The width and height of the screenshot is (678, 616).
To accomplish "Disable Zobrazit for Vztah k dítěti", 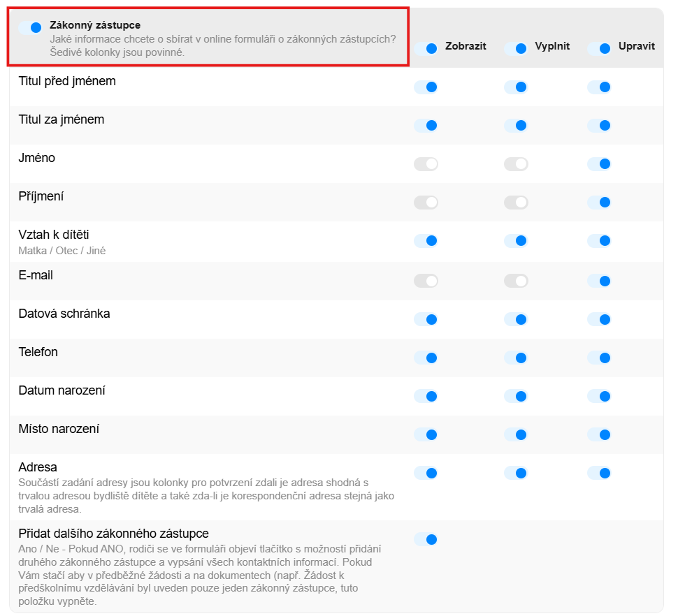I will (x=426, y=240).
